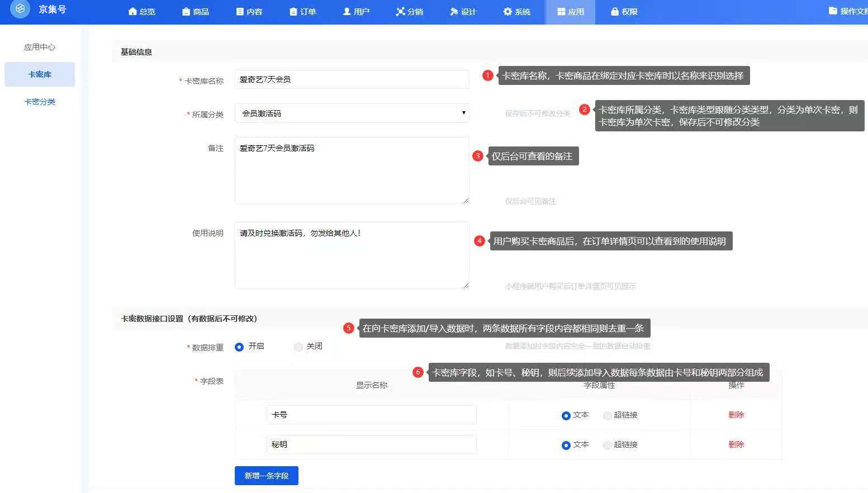Open 应用中心 in sidebar

pos(40,47)
